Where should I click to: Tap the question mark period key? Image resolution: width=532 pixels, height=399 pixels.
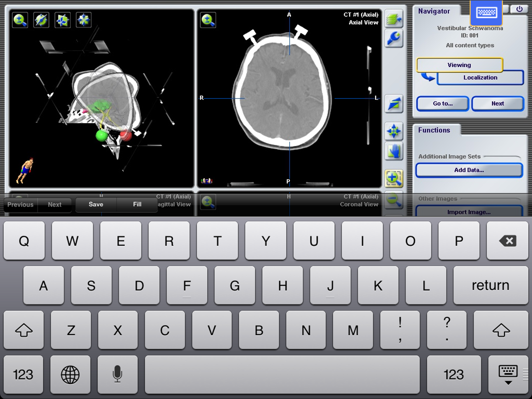[x=447, y=330]
